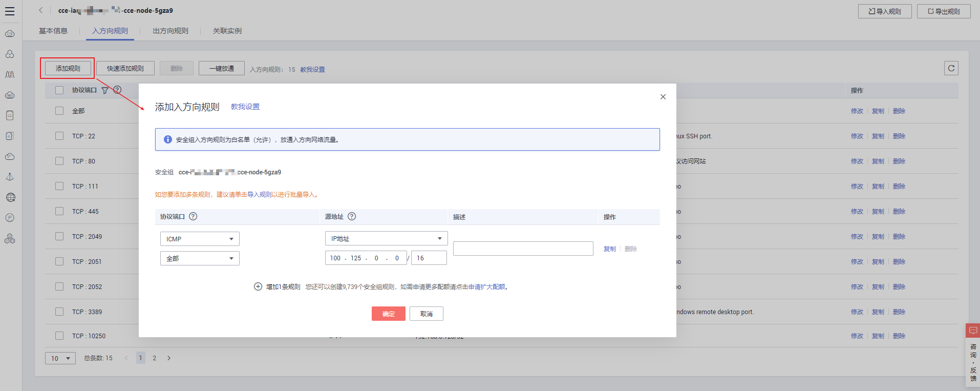The width and height of the screenshot is (980, 391).
Task: Open the feedback chat icon at right edge
Action: tap(973, 331)
